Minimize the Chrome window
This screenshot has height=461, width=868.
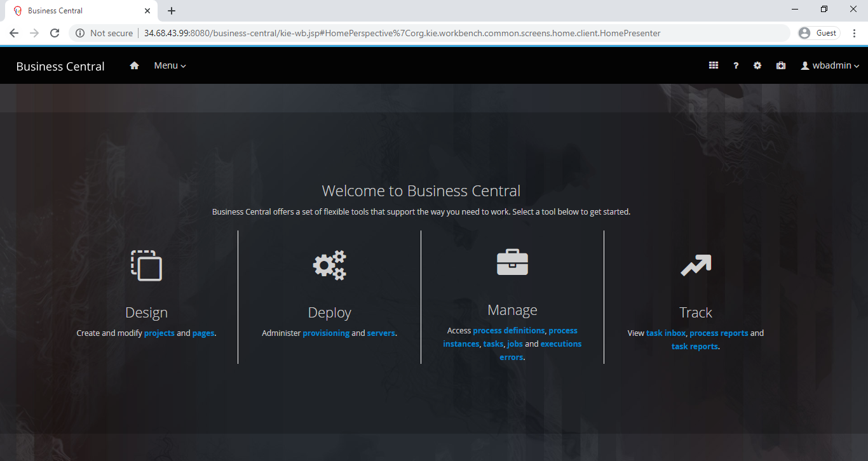pos(796,9)
